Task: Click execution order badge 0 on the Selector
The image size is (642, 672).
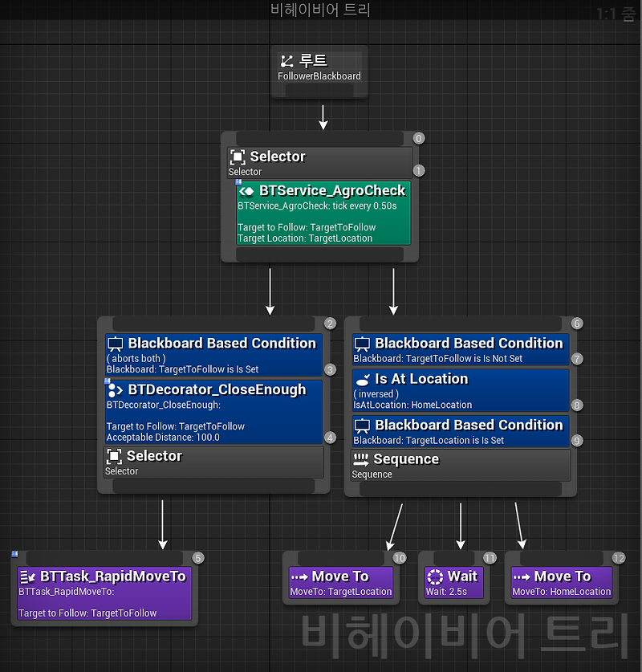Action: click(418, 138)
